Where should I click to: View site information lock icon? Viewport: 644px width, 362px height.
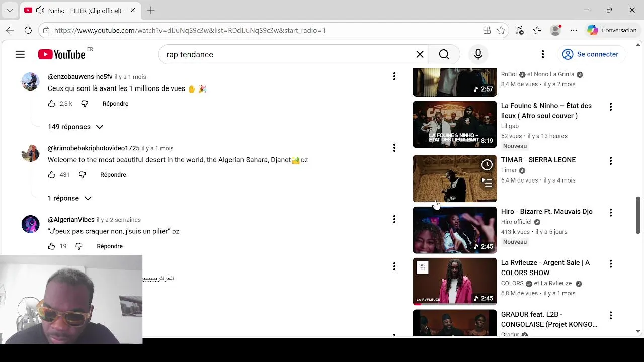click(46, 30)
